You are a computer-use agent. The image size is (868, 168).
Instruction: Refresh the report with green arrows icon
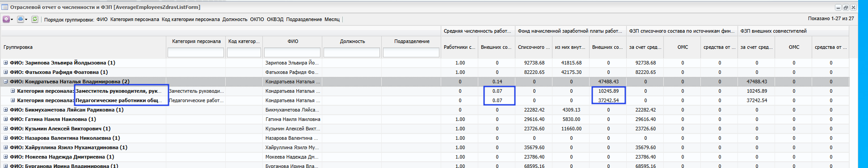click(34, 19)
